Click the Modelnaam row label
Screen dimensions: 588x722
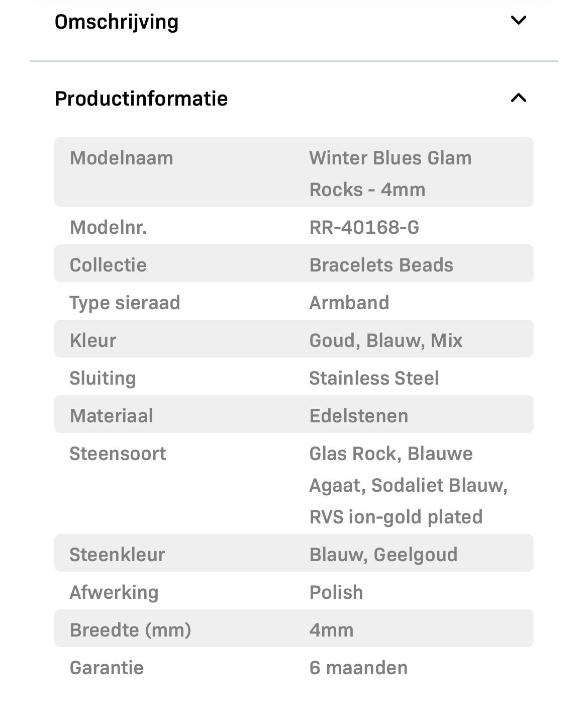(x=122, y=158)
